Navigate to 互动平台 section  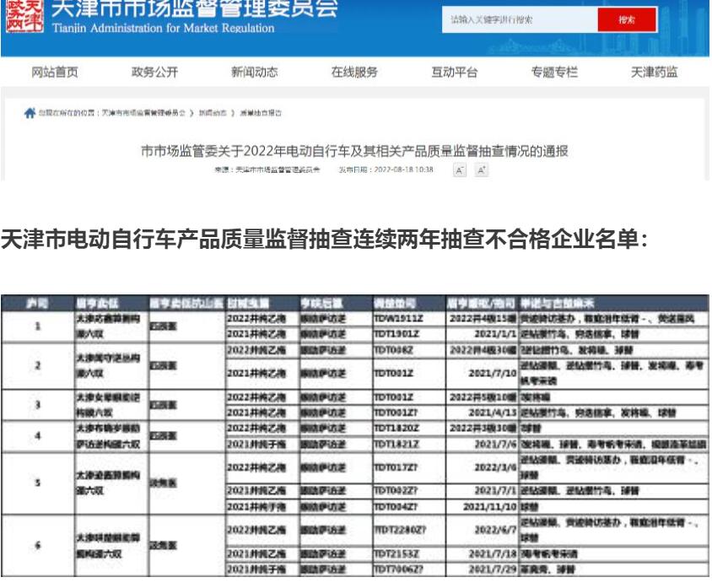(x=454, y=73)
